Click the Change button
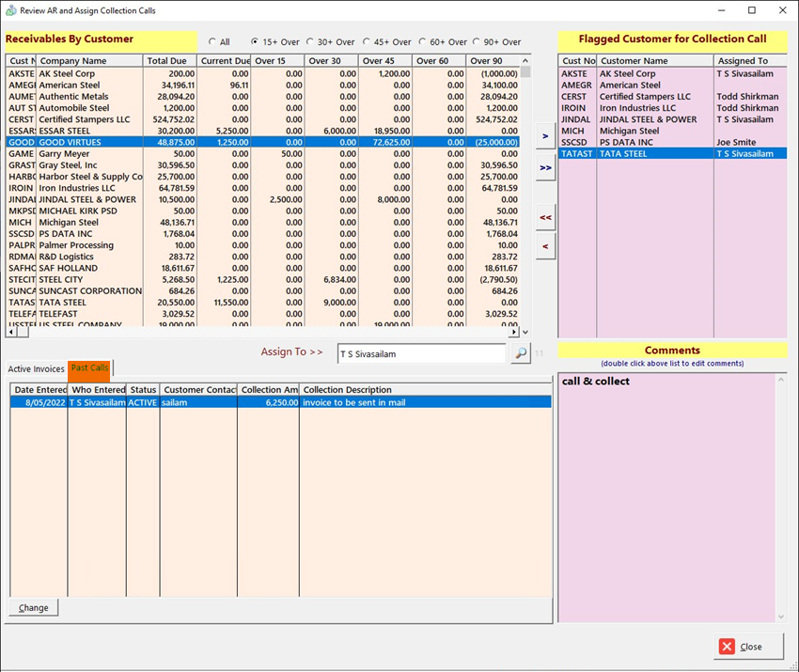The height and width of the screenshot is (672, 799). pos(34,607)
